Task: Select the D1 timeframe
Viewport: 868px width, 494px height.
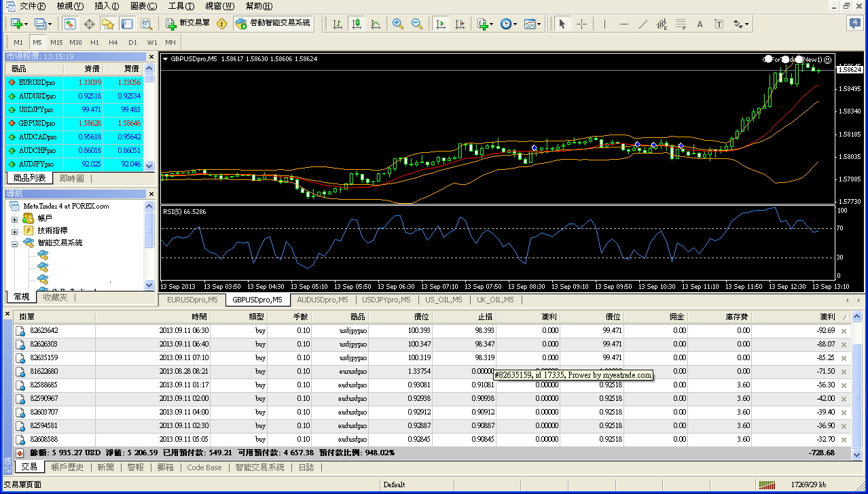Action: (132, 42)
